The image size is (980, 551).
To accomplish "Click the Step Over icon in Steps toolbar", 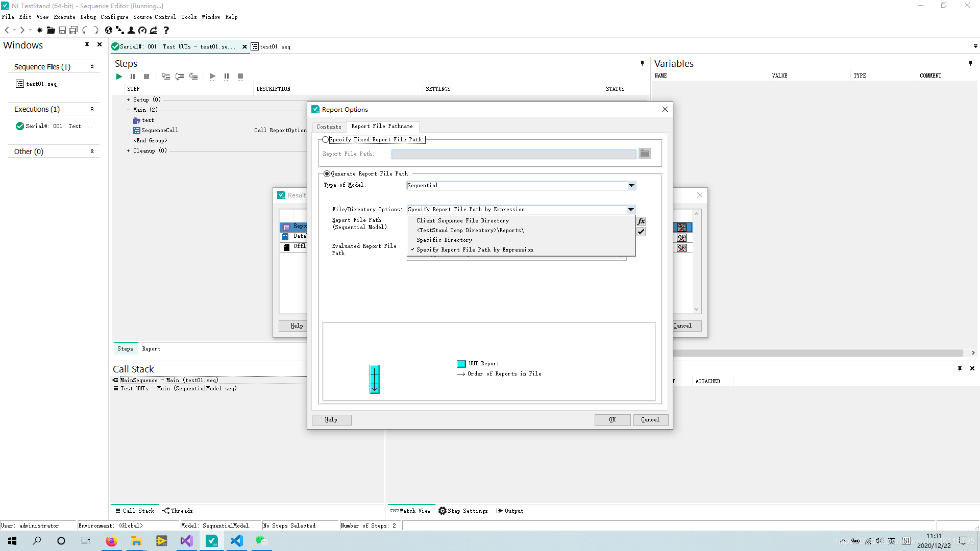I will tap(180, 77).
